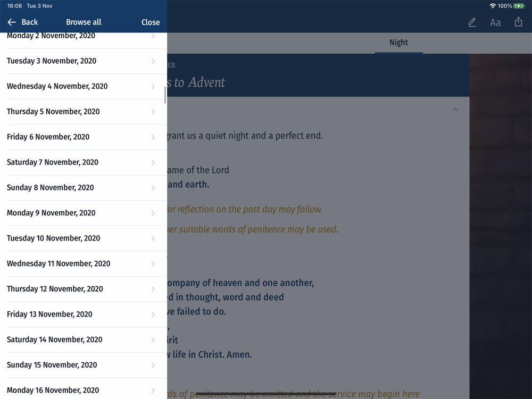Select Sunday 8 November, 2020
Screen dimensions: 532x399
tap(84, 188)
